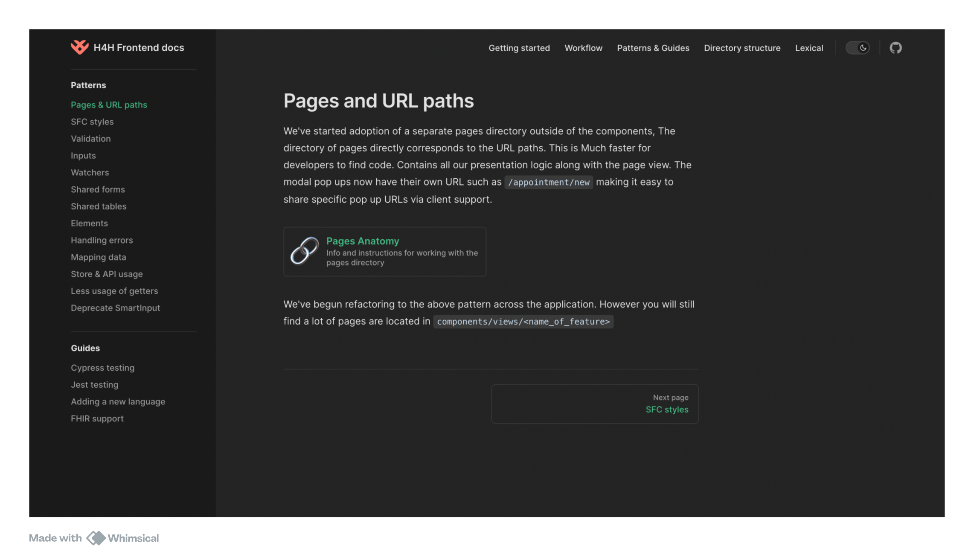
Task: Click the Guides sidebar section heading
Action: (x=85, y=348)
